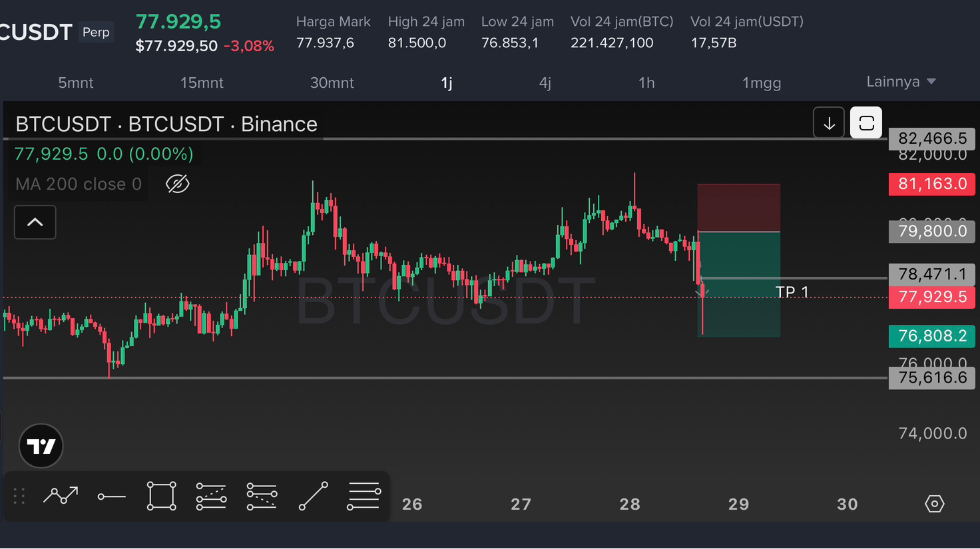Click the 82,466.5 resistance line label
Viewport: 980px width, 549px height.
coord(932,138)
